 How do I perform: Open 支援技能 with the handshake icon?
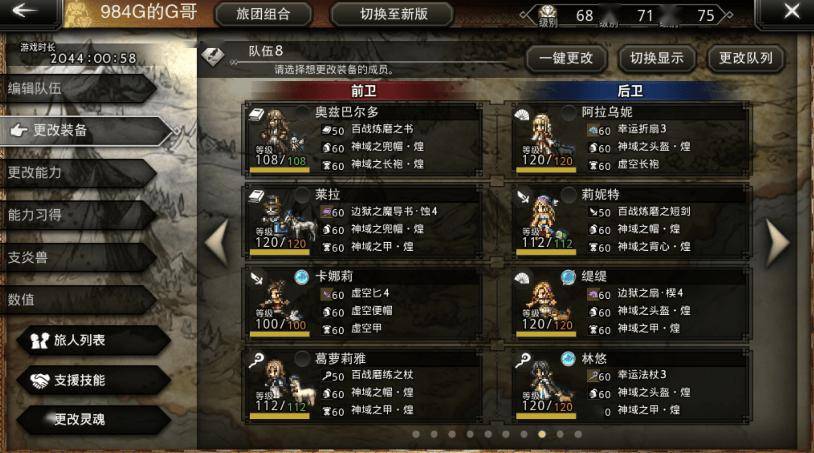pyautogui.click(x=94, y=380)
